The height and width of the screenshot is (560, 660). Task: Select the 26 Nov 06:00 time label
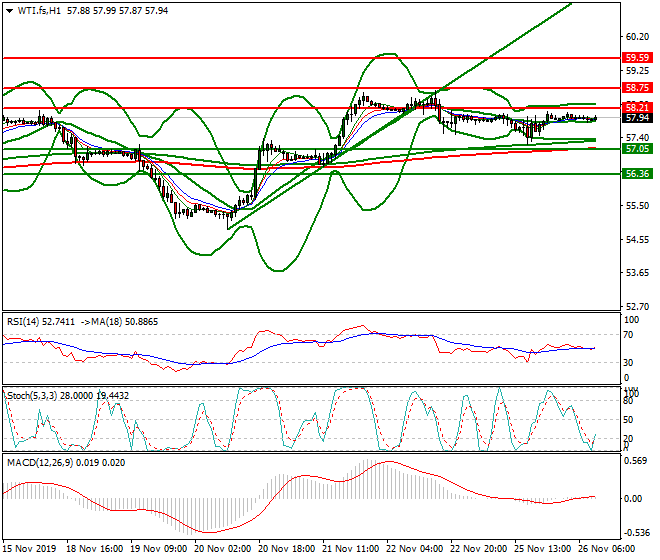pos(607,549)
